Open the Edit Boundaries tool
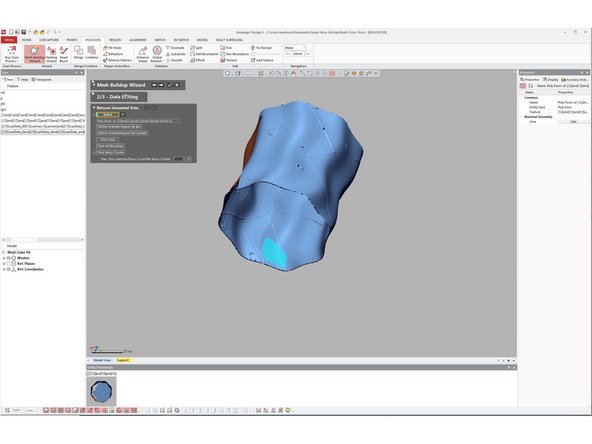Viewport: 592px width, 444px height. tap(204, 54)
